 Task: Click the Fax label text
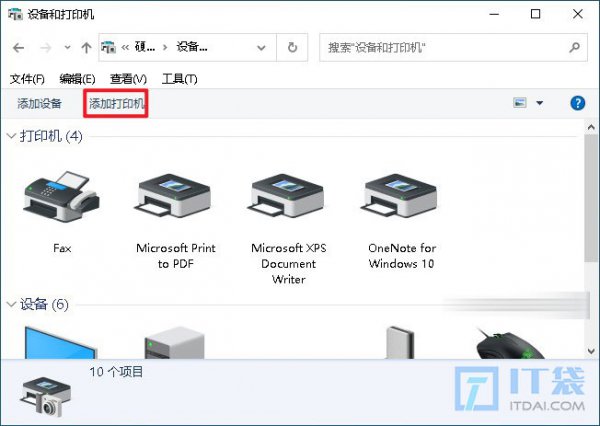tap(62, 248)
